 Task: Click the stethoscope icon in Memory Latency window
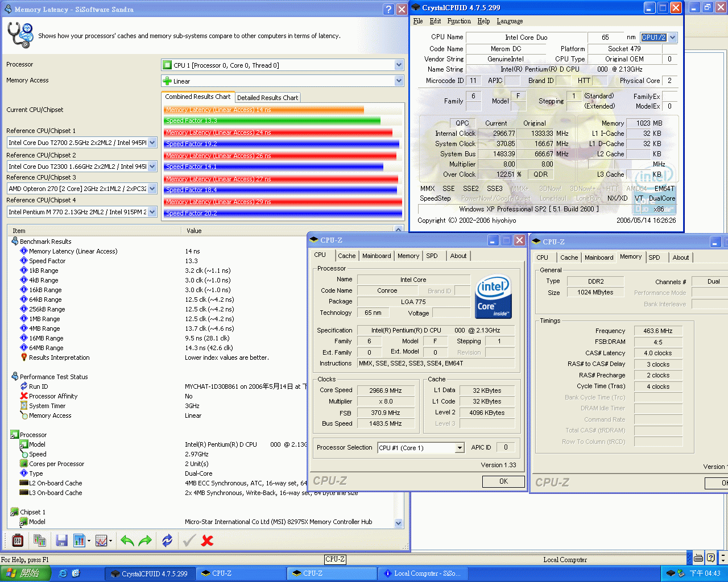coord(20,35)
